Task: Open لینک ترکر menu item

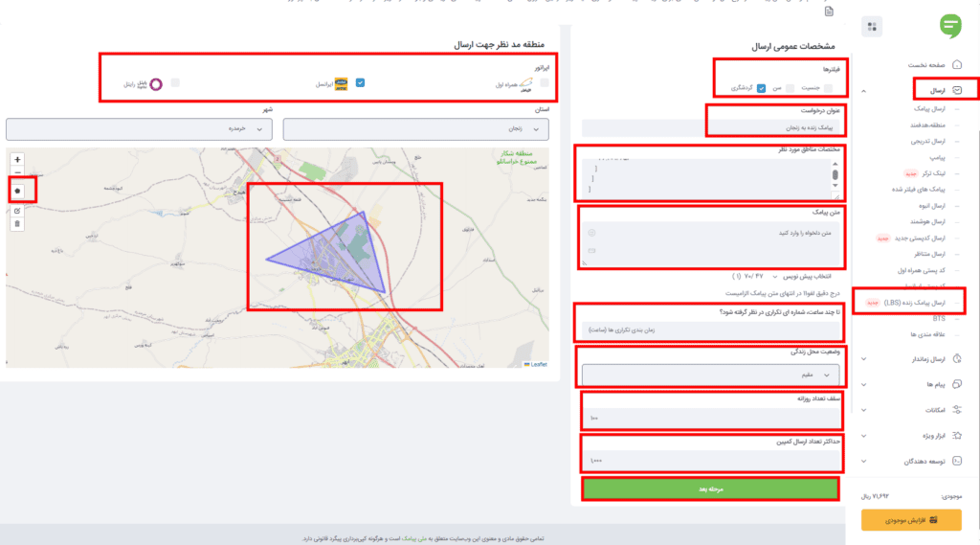Action: [x=934, y=173]
